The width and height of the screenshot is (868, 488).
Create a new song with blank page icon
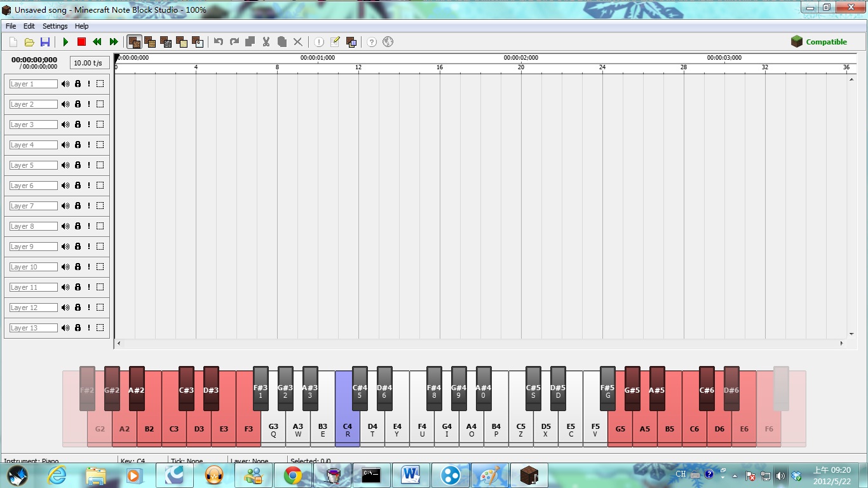(13, 42)
